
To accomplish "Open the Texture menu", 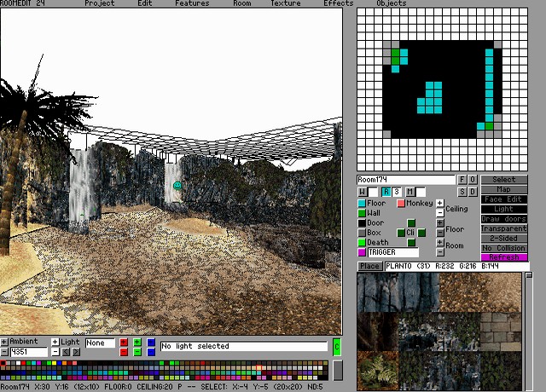I will point(285,3).
